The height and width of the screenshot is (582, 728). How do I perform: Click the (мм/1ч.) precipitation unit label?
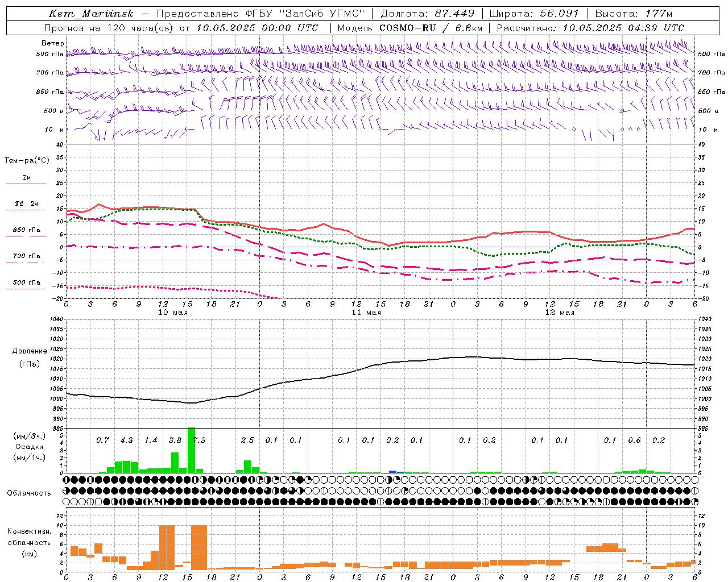[x=30, y=458]
